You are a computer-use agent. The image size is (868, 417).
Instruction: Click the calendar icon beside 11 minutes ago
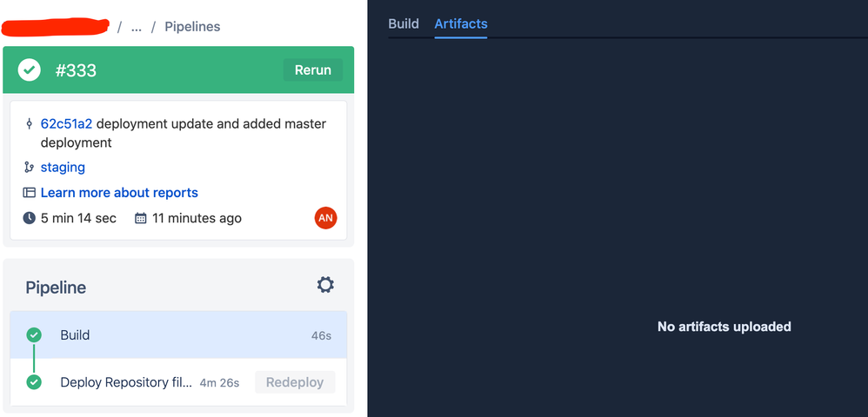pos(141,218)
